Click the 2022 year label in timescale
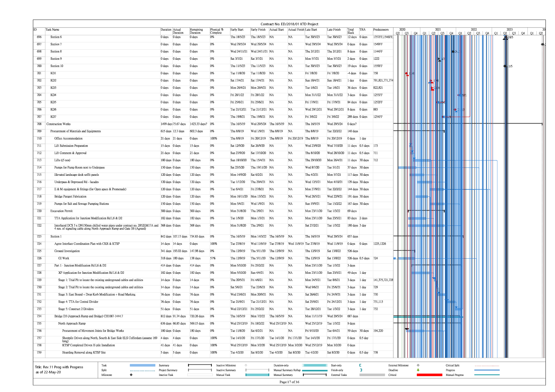The height and width of the screenshot is (392, 555). [473, 29]
